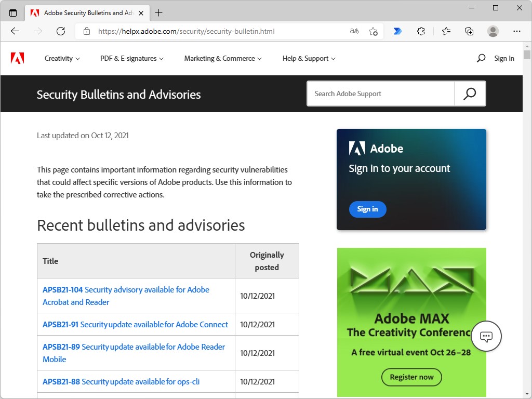This screenshot has width=532, height=399.
Task: Click the translate/read aloud language icon
Action: (354, 31)
